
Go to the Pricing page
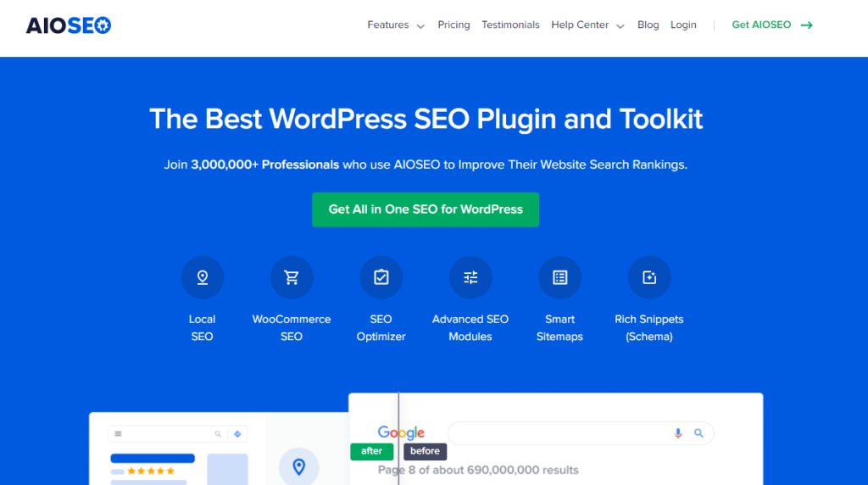pyautogui.click(x=454, y=25)
